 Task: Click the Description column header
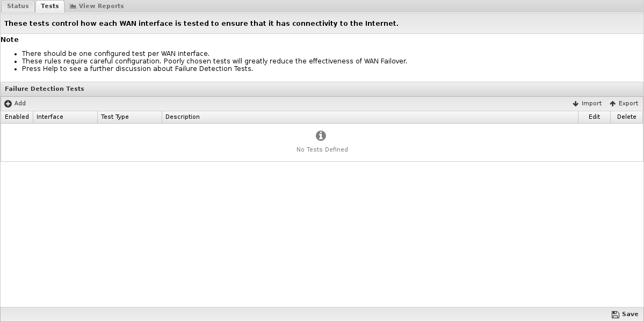click(183, 117)
